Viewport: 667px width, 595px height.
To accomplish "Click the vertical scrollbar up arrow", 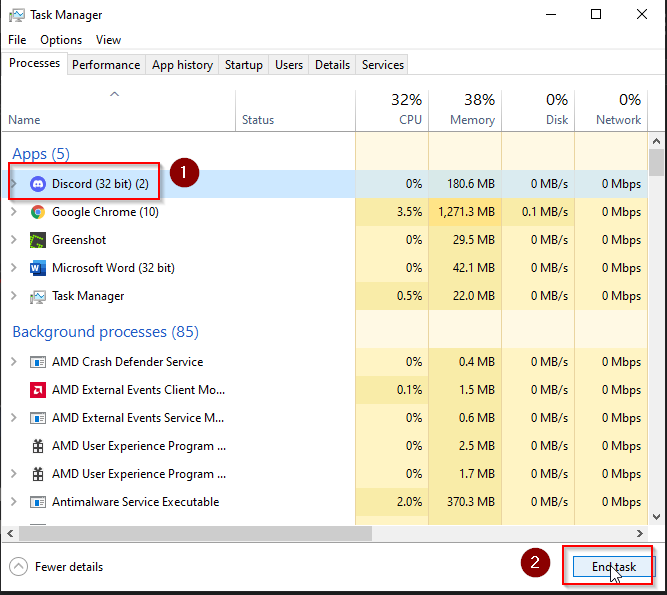I will [x=656, y=141].
